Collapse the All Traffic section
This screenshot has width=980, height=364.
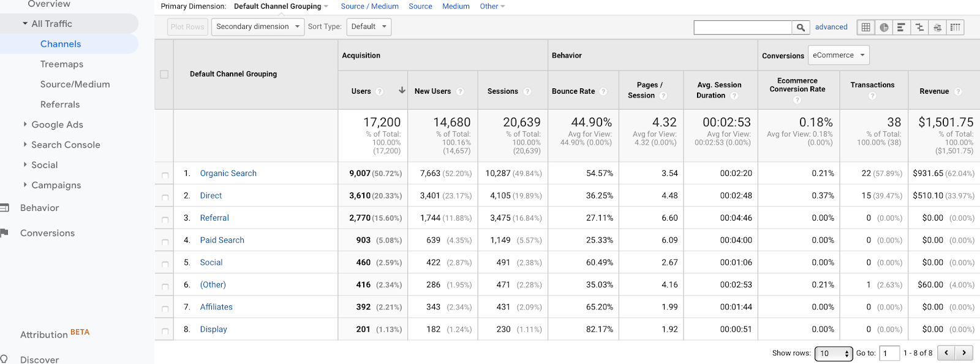tap(25, 24)
